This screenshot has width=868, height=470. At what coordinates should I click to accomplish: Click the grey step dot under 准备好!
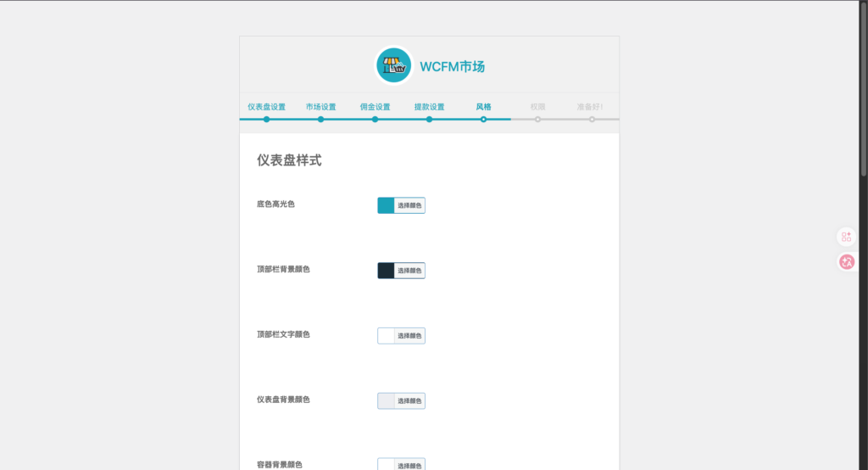pos(592,119)
